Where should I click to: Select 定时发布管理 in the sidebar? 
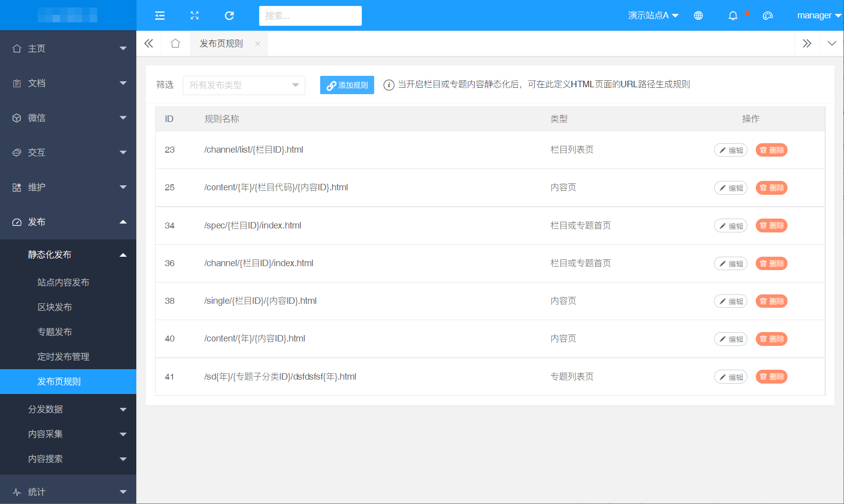63,357
